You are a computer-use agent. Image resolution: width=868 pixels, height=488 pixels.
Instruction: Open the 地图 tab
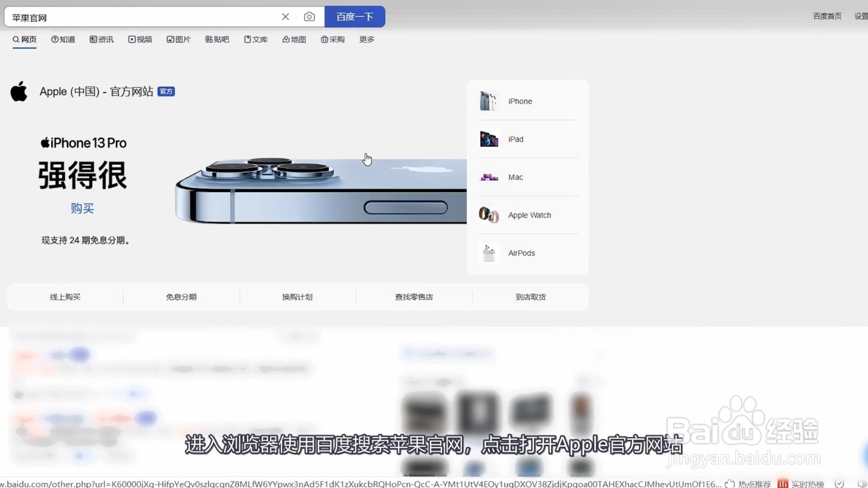(294, 40)
